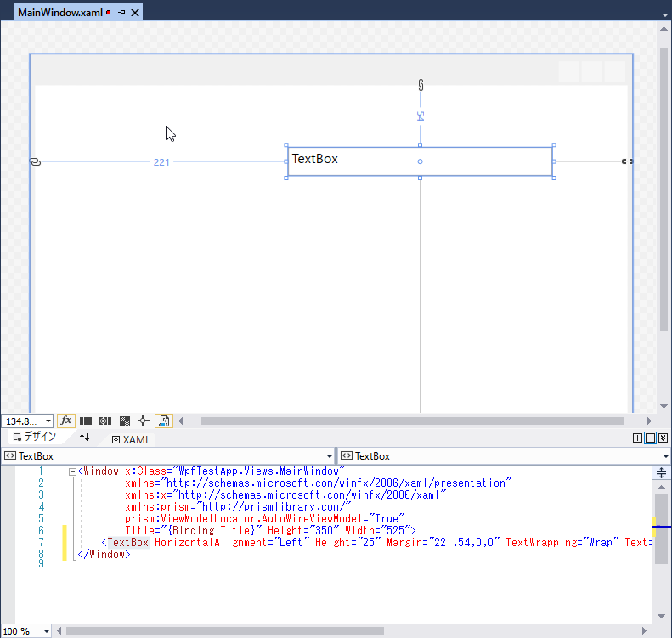Click the designer scroll left arrow
The height and width of the screenshot is (638, 672).
181,421
